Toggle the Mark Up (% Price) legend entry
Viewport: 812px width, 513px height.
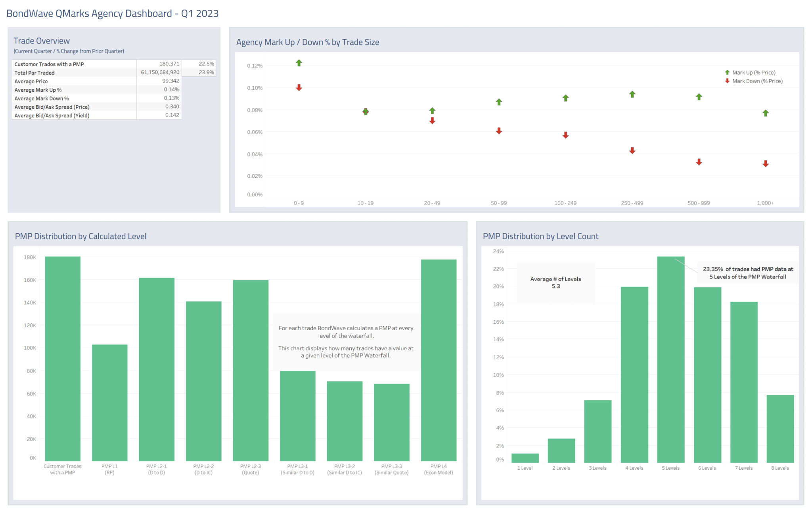coord(753,72)
